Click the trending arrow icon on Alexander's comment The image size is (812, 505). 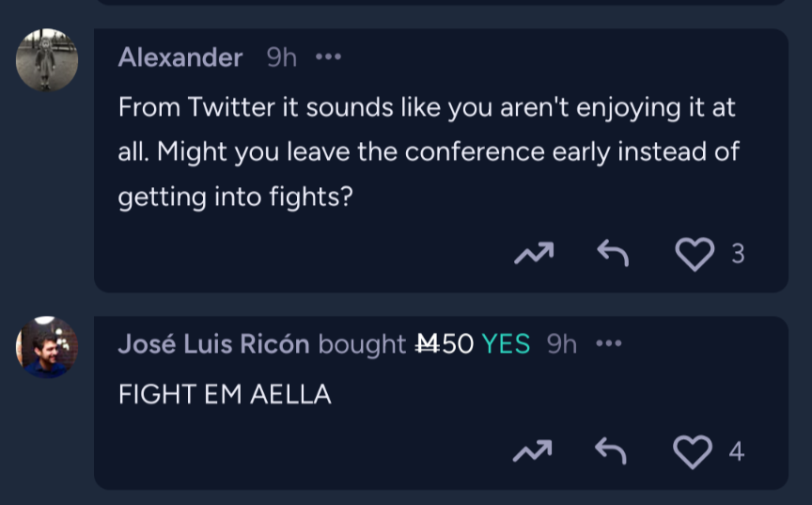coord(533,254)
